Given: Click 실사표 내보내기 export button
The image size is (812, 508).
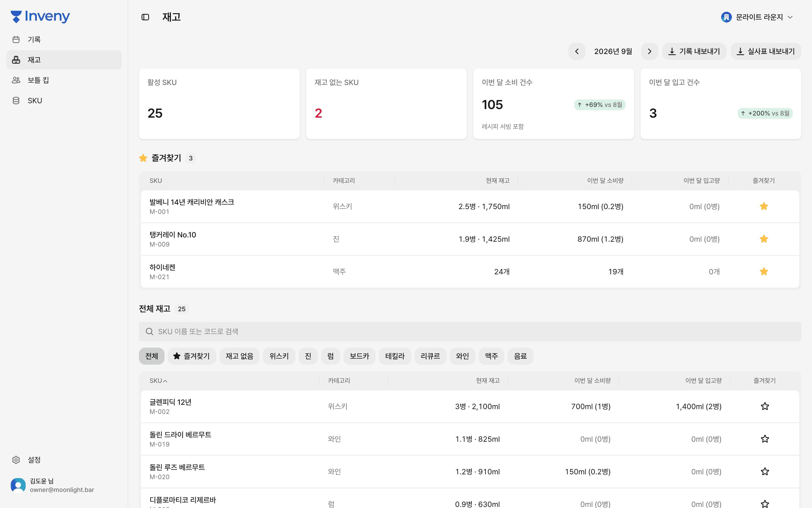Looking at the screenshot, I should 766,51.
